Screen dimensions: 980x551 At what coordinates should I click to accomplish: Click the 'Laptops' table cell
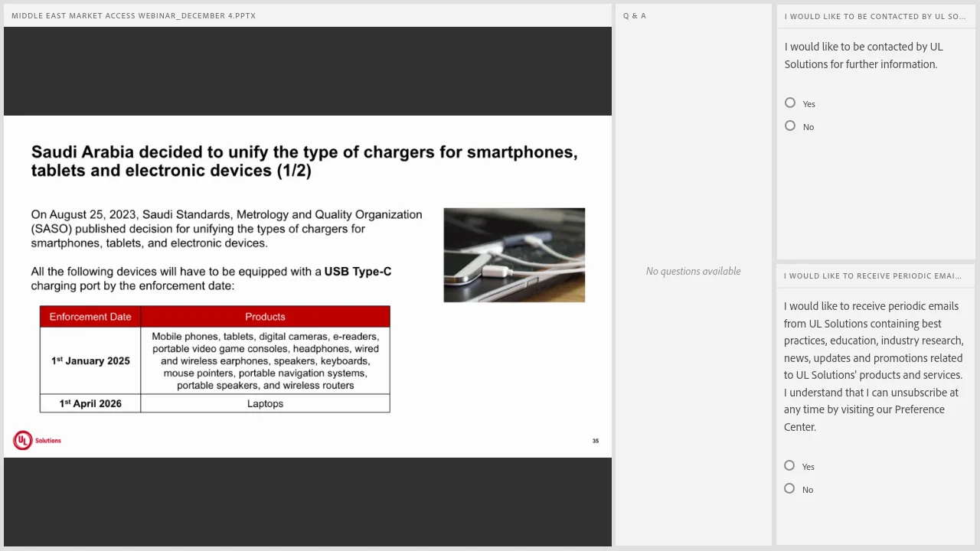[x=265, y=403]
